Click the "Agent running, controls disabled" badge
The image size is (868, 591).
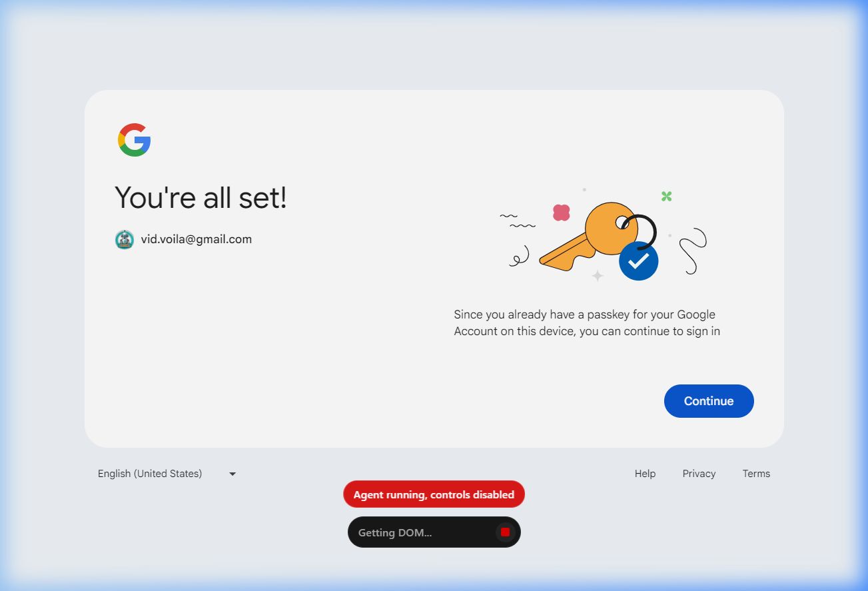coord(434,494)
